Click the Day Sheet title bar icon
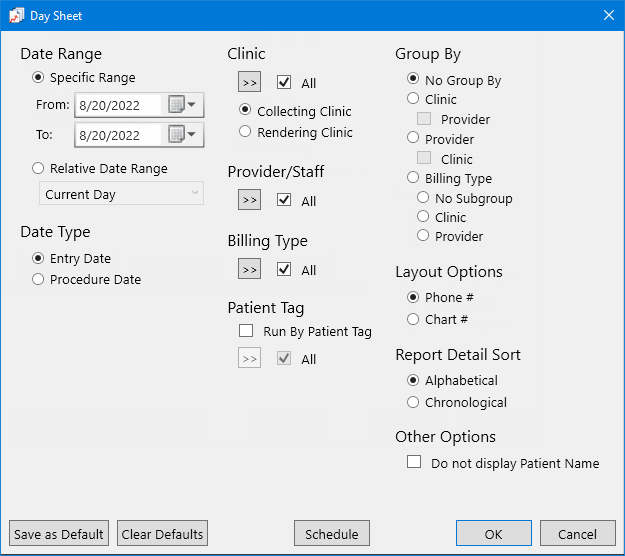The image size is (625, 556). tap(17, 16)
